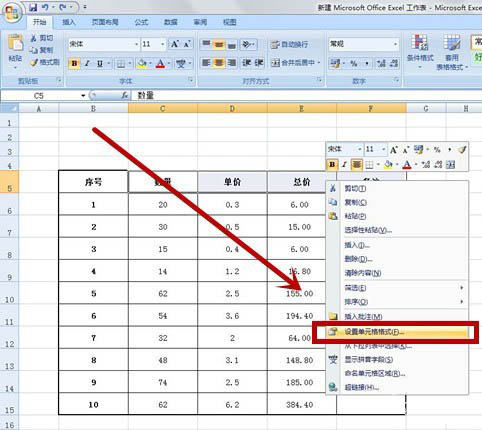Image resolution: width=482 pixels, height=430 pixels.
Task: Switch to the Insert (插入) ribbon tab
Action: (x=69, y=22)
